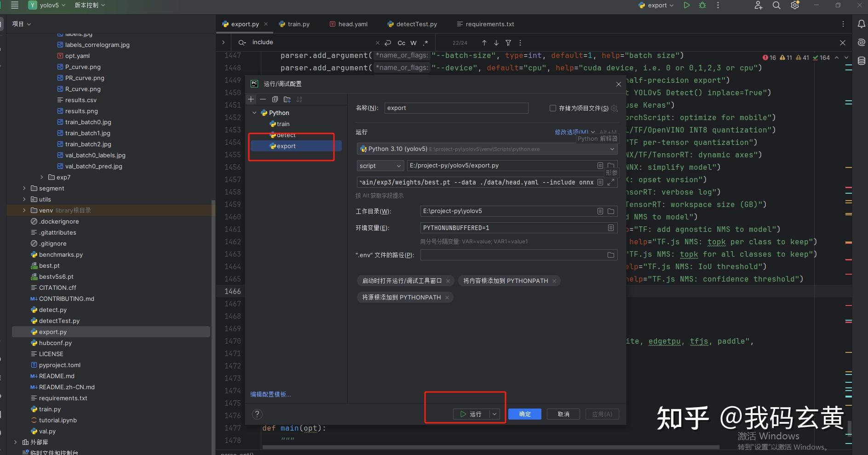Open IDE settings gear
Image resolution: width=868 pixels, height=455 pixels.
click(795, 5)
